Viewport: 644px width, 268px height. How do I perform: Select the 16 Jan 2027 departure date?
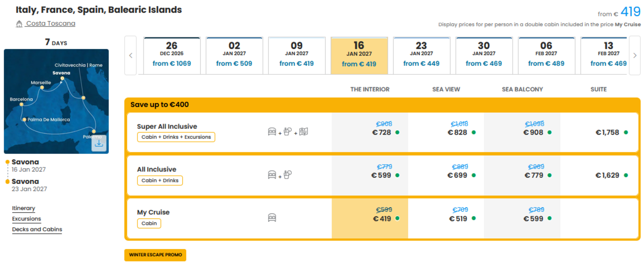click(359, 56)
